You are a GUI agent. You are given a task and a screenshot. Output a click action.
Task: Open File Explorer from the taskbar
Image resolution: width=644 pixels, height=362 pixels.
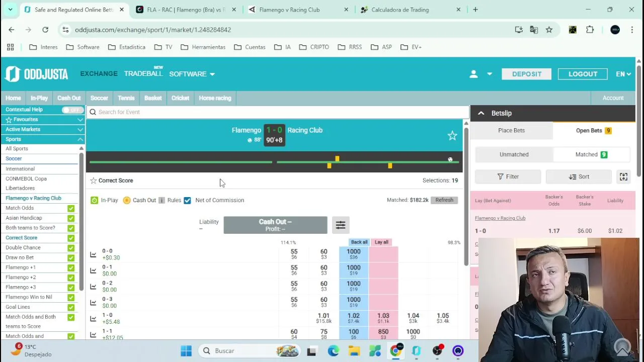[354, 351]
